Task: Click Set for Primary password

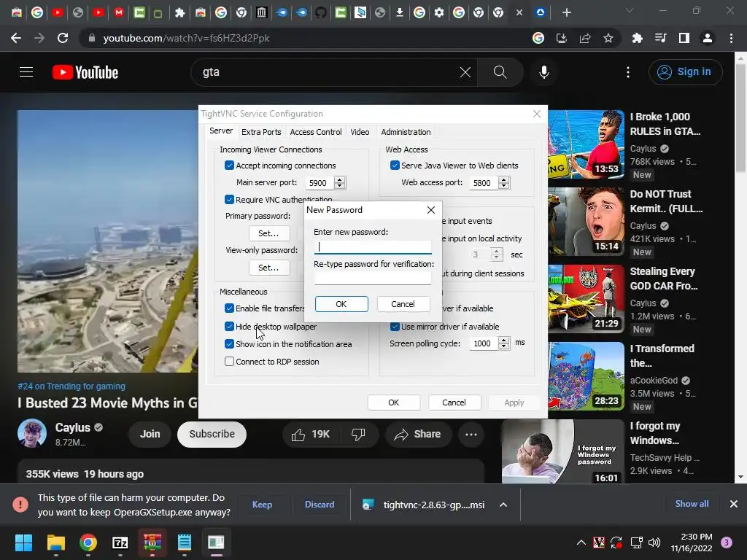Action: coord(268,233)
